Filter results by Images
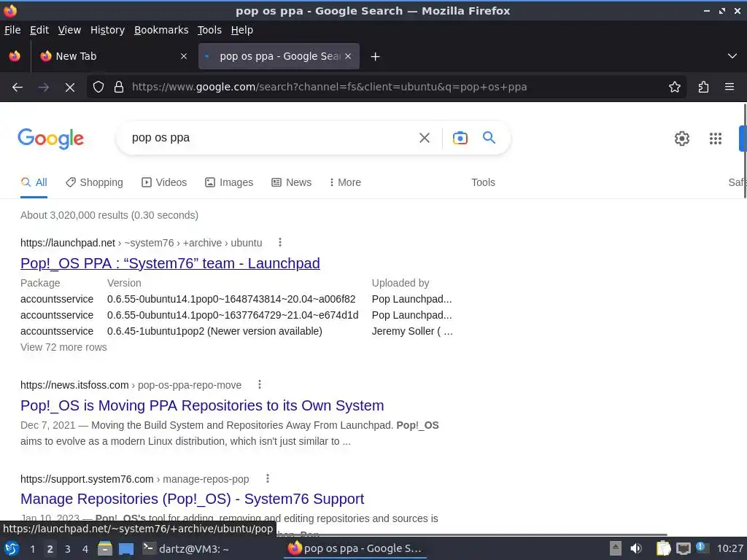The width and height of the screenshot is (747, 560). pyautogui.click(x=229, y=182)
